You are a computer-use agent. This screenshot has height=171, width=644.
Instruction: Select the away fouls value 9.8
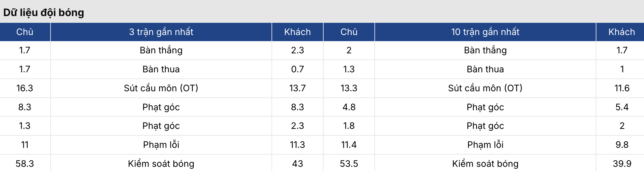[x=621, y=145]
